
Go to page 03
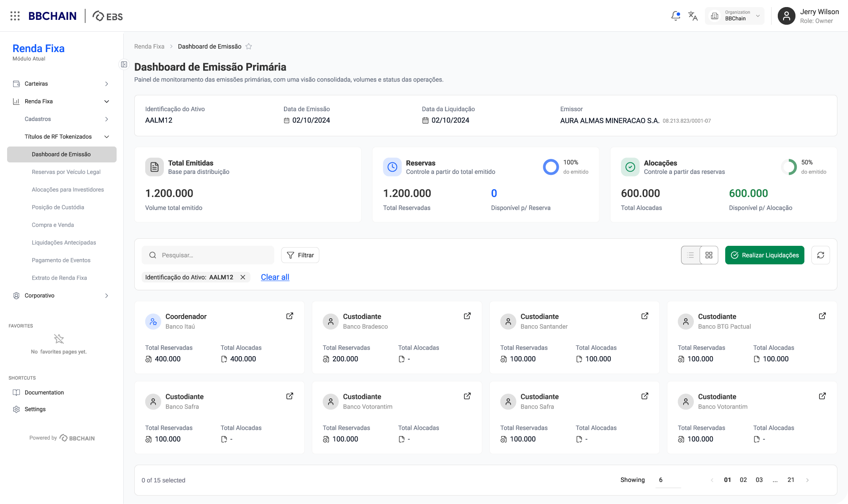[x=759, y=480]
